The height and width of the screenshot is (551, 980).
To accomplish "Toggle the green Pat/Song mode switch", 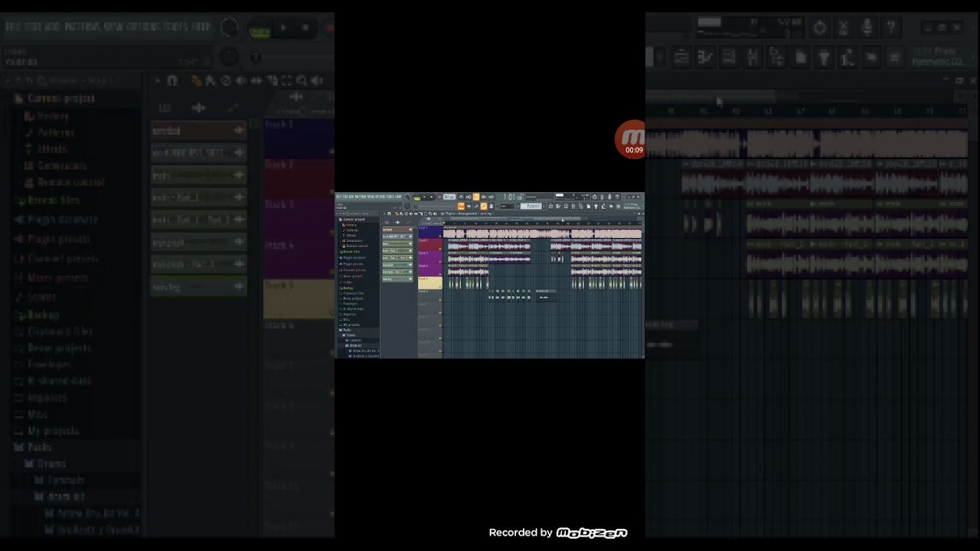I will [417, 198].
